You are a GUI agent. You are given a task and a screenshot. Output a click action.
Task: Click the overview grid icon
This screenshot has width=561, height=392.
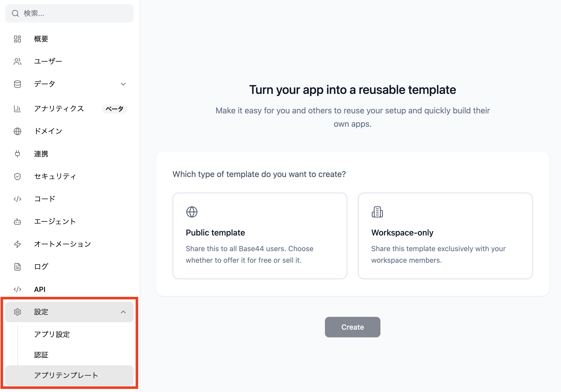click(17, 39)
